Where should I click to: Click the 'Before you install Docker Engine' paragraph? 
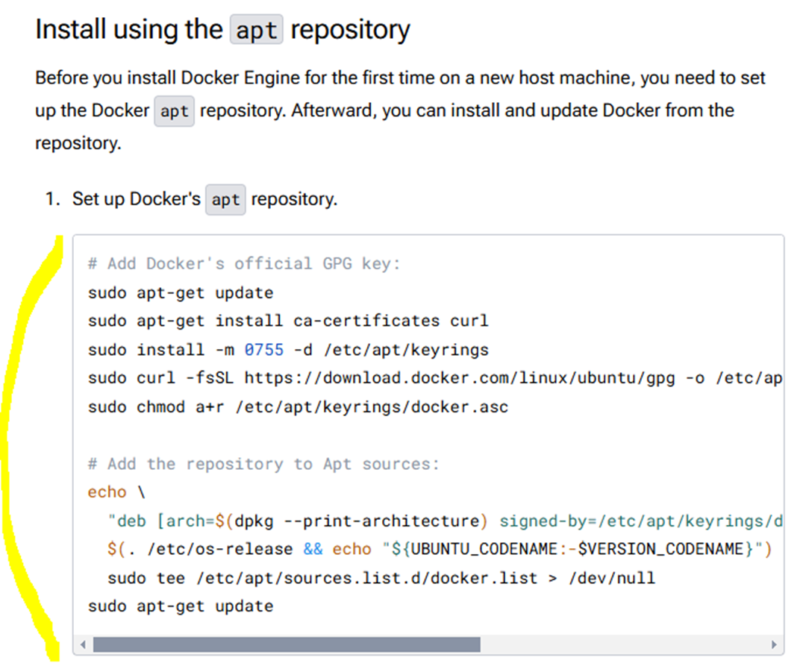click(400, 110)
